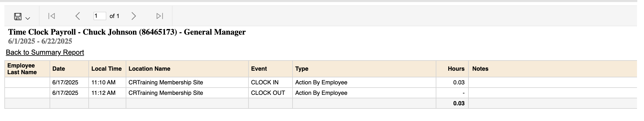Click the current page number field
This screenshot has height=121, width=644.
pyautogui.click(x=100, y=16)
